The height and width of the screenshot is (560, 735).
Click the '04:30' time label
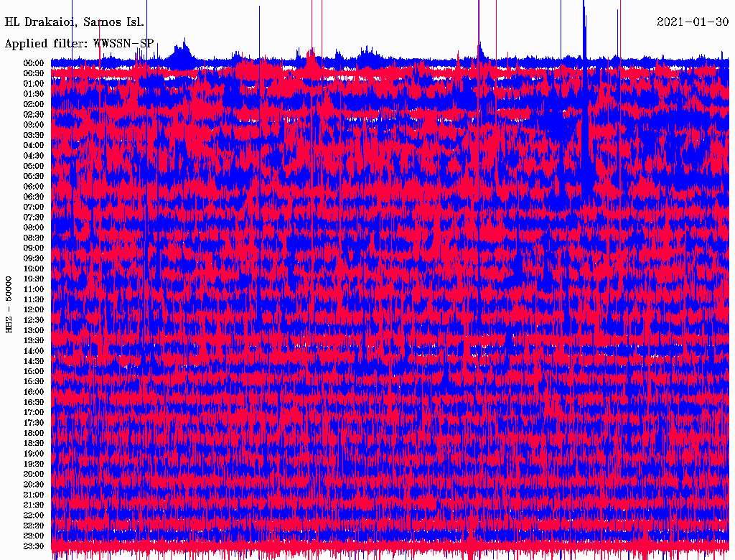(x=34, y=156)
